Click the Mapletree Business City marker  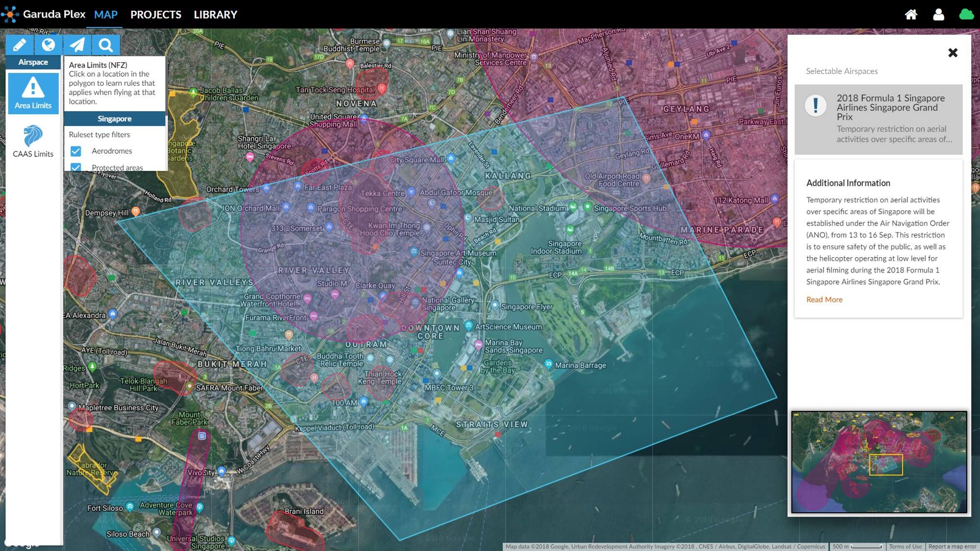click(72, 406)
